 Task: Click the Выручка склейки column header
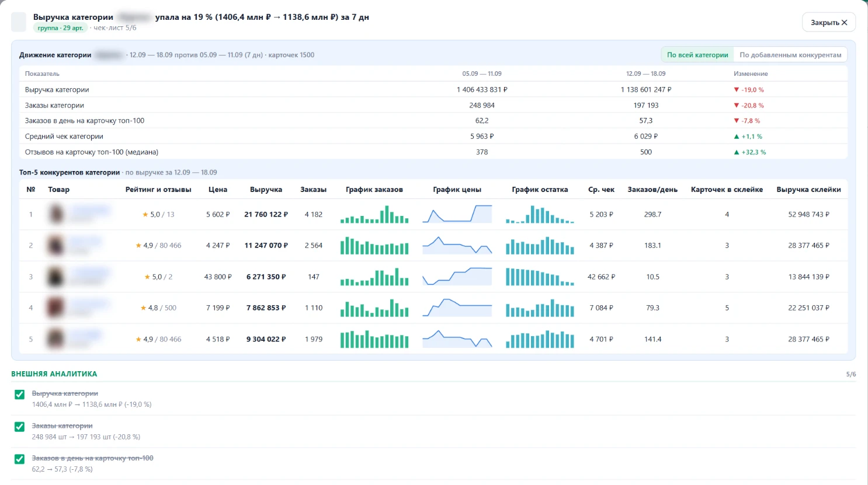[x=809, y=190]
